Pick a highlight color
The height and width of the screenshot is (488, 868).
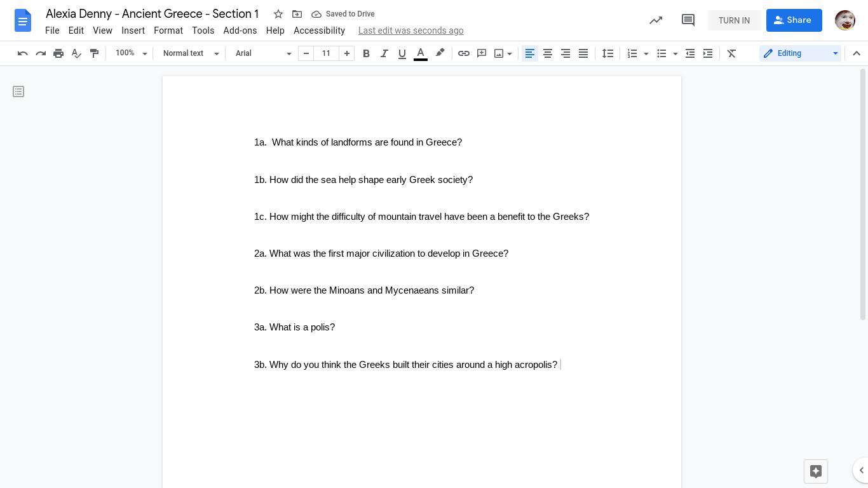[x=440, y=53]
